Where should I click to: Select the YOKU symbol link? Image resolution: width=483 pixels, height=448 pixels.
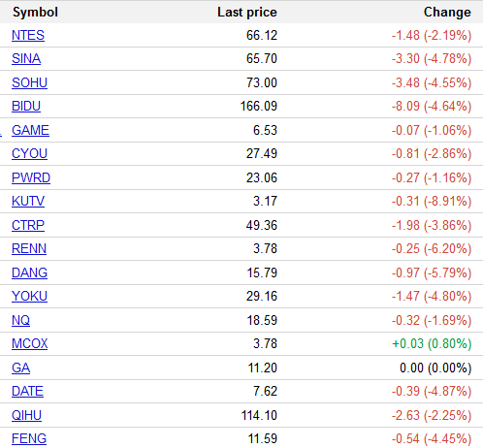point(29,297)
